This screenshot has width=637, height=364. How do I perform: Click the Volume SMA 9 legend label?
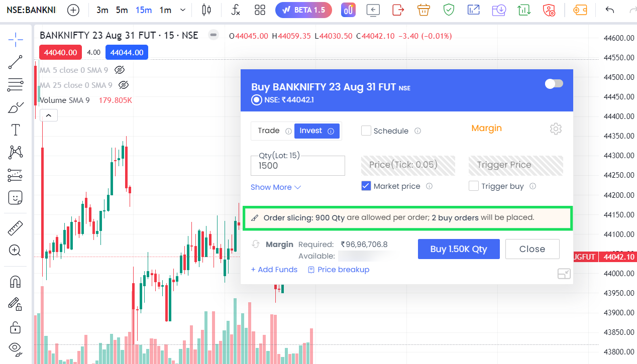click(65, 100)
